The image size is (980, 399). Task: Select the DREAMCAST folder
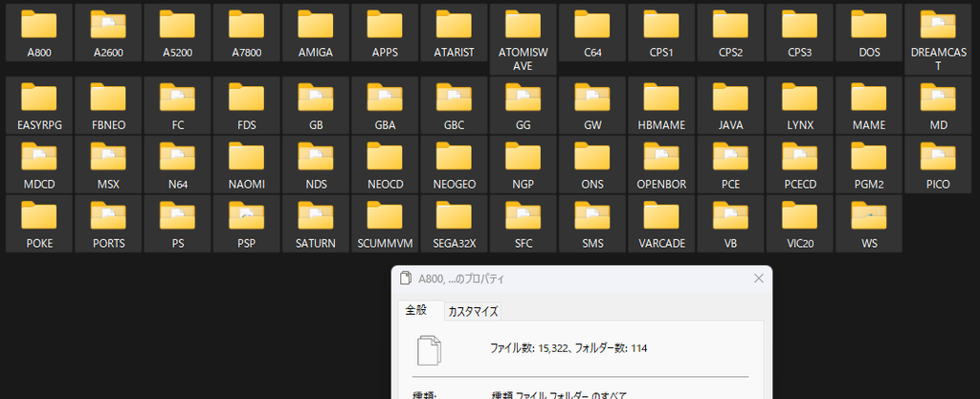[x=938, y=39]
